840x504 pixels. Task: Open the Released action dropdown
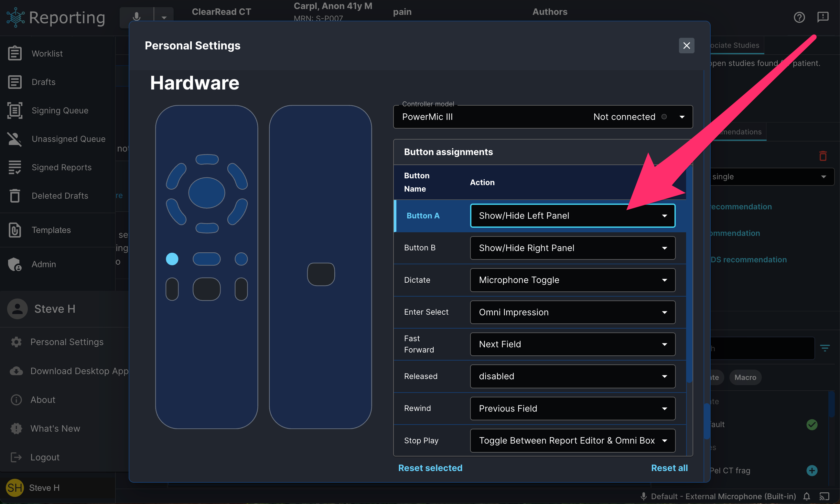(x=573, y=376)
